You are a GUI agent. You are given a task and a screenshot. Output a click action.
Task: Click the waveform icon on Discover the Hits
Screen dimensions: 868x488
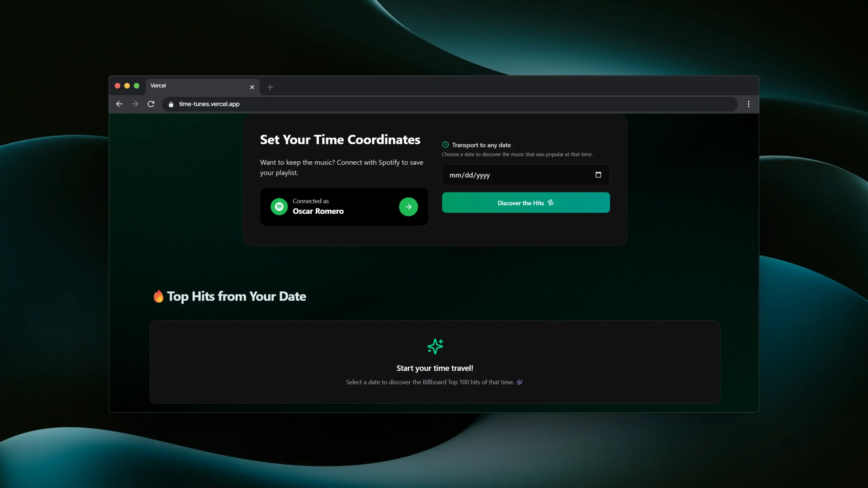550,203
